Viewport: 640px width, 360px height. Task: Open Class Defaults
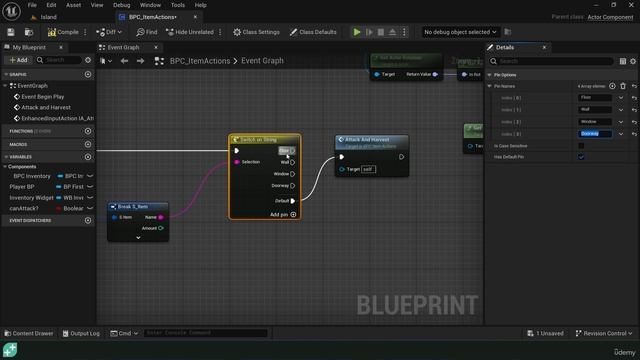click(x=313, y=32)
